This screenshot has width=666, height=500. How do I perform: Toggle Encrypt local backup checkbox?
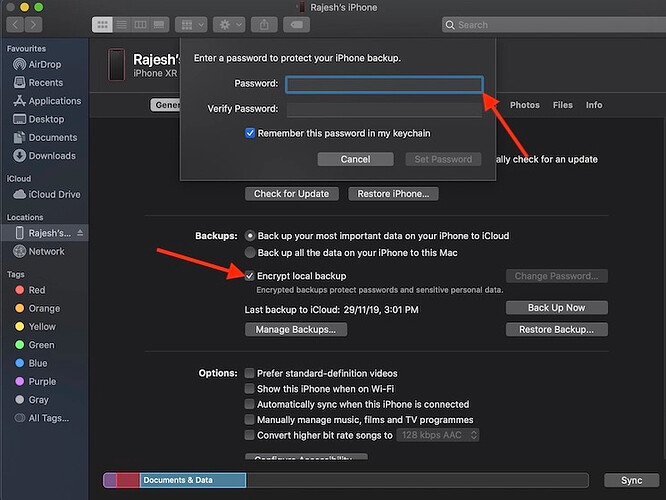251,275
